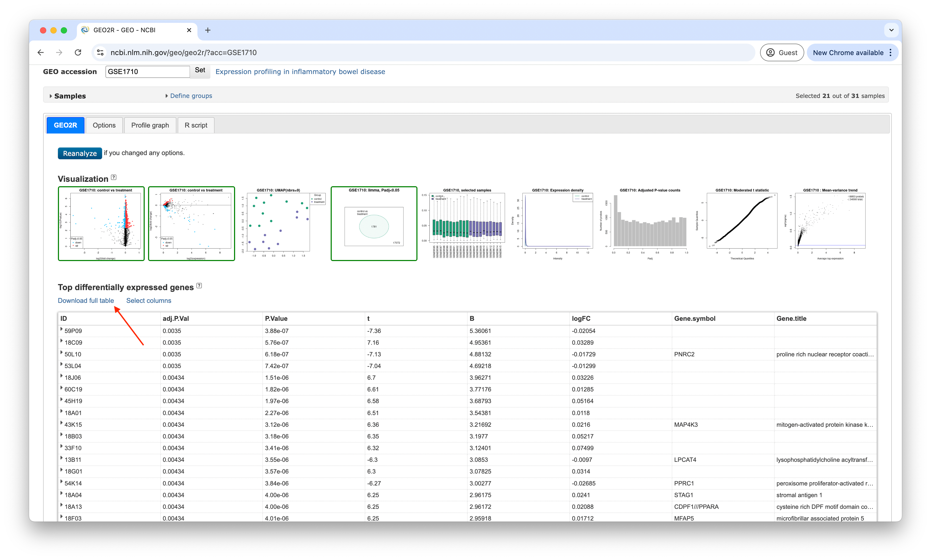Click the browser address bar URL
Viewport: 931px width, 560px height.
click(183, 52)
